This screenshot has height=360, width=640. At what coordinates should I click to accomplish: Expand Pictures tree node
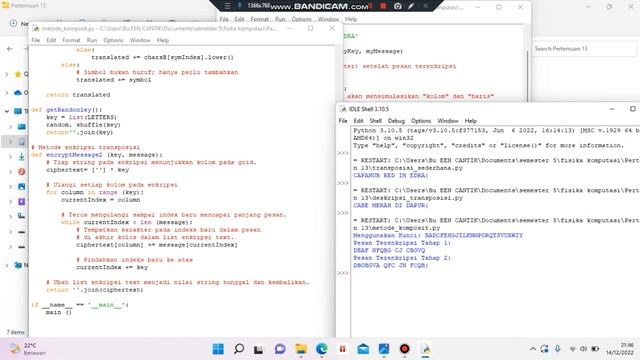coord(11,187)
